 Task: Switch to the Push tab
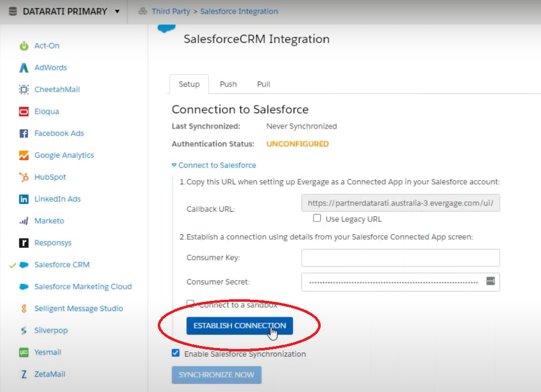(x=228, y=84)
